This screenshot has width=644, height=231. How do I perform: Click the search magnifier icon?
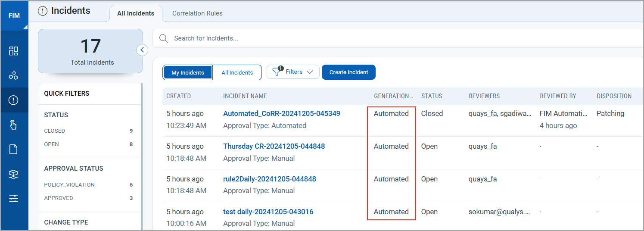tap(164, 38)
